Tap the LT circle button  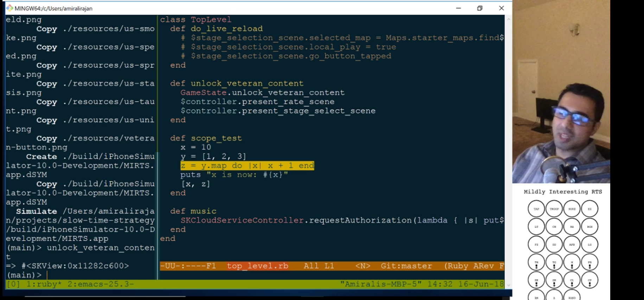[x=536, y=227]
